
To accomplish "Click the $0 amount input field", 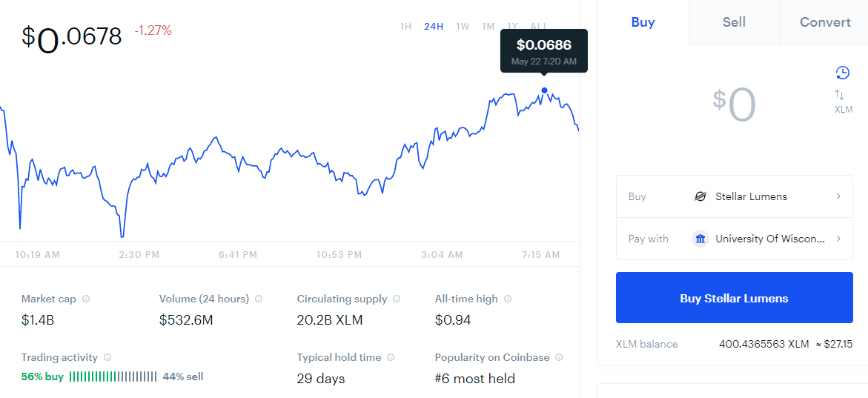I will (734, 105).
